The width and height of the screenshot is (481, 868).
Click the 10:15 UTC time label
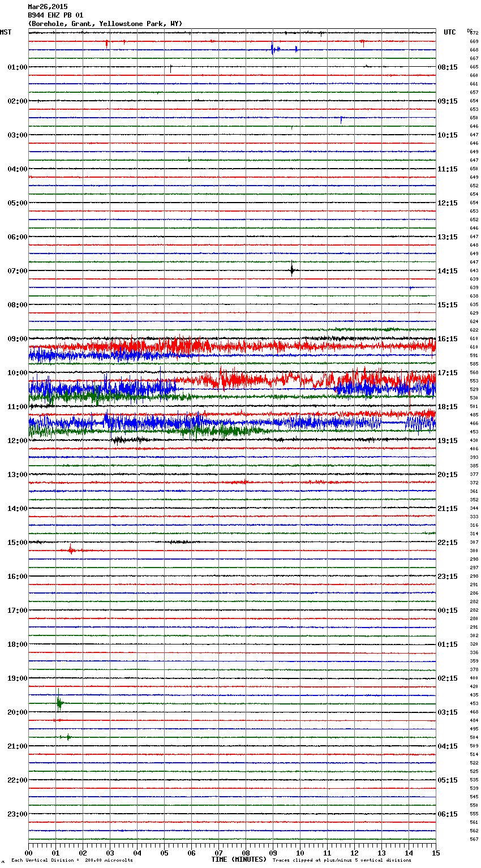448,135
